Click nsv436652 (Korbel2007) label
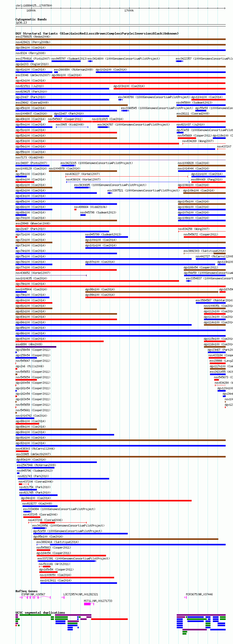Screen dimensions: 233x644 pos(33,273)
